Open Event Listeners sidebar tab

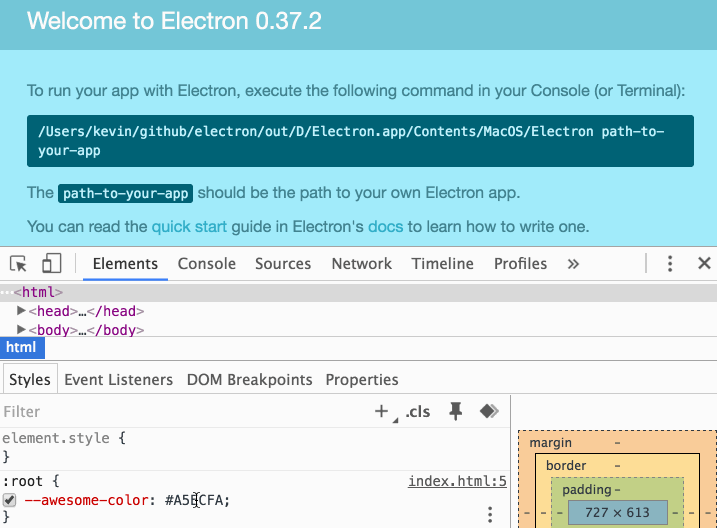(118, 380)
